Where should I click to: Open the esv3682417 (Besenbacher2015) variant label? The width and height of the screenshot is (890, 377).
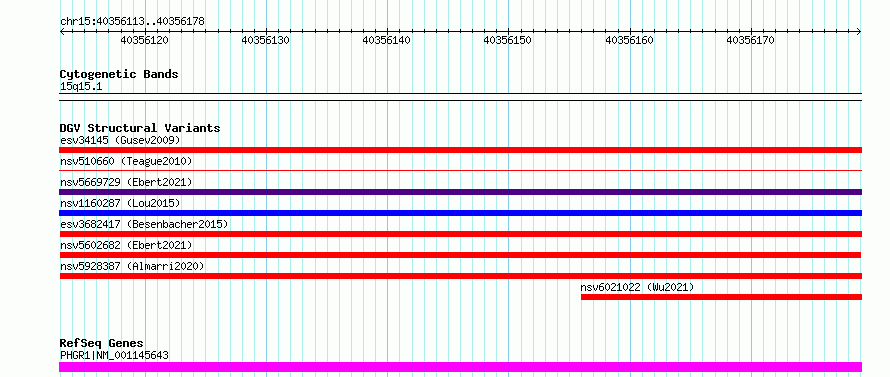point(144,224)
